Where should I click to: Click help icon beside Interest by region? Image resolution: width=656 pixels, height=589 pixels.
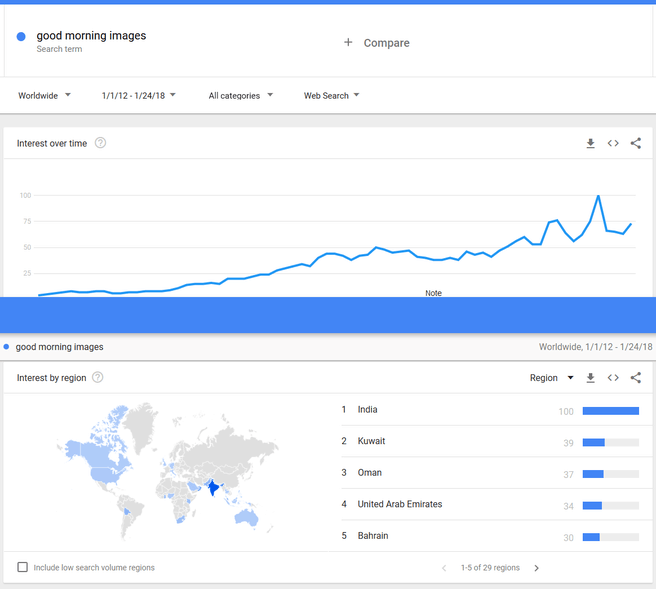pos(97,377)
